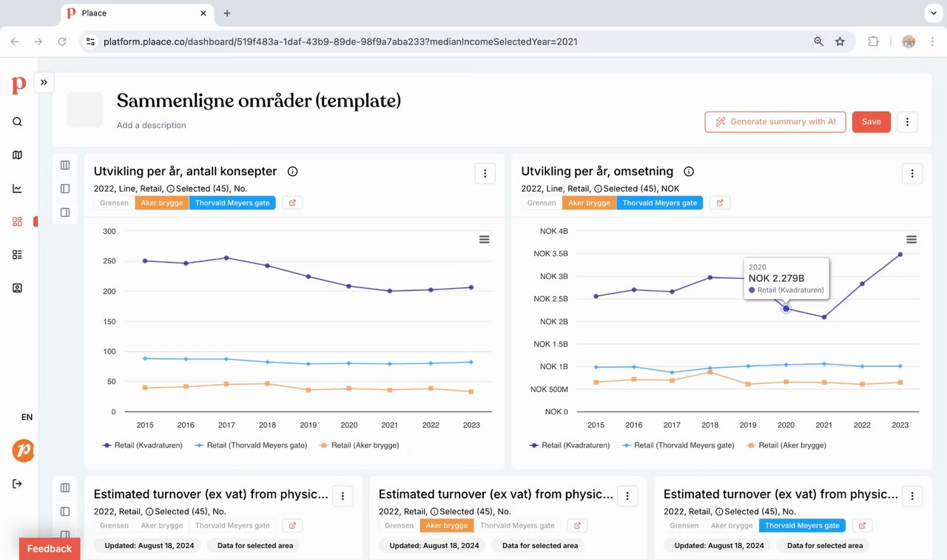Toggle the Grensen tag on konsepter chart

pyautogui.click(x=114, y=203)
